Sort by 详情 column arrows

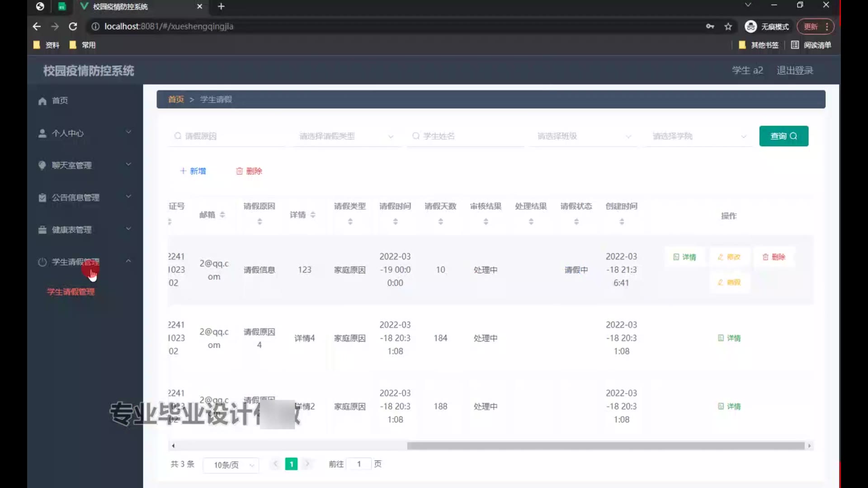pos(313,215)
